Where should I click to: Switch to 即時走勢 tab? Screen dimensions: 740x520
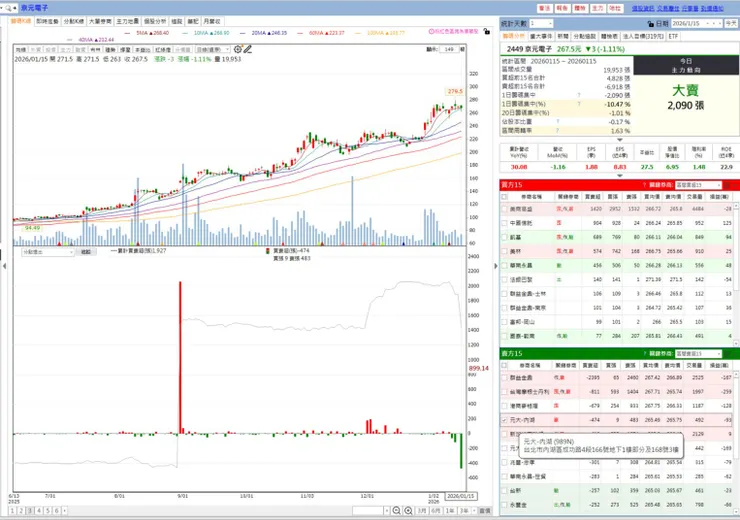(47, 21)
